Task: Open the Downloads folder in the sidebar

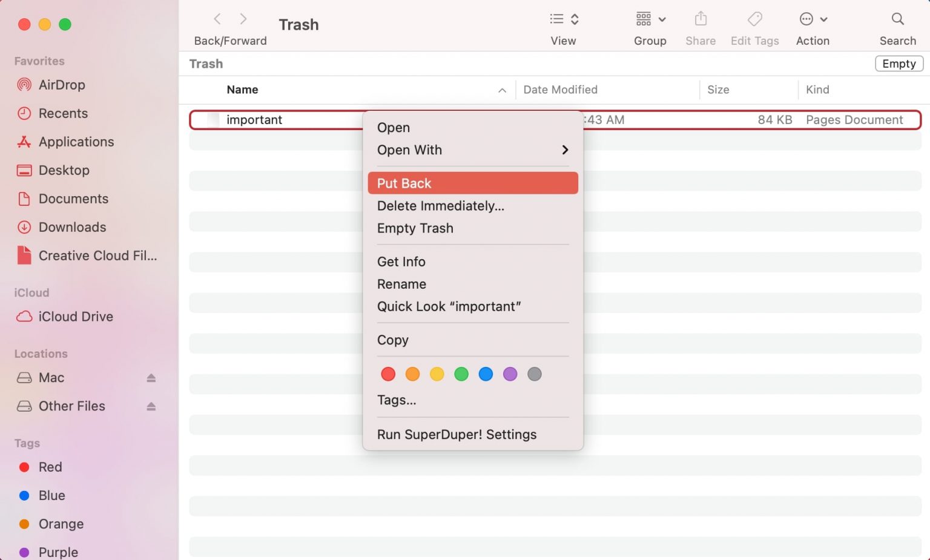Action: click(x=72, y=227)
